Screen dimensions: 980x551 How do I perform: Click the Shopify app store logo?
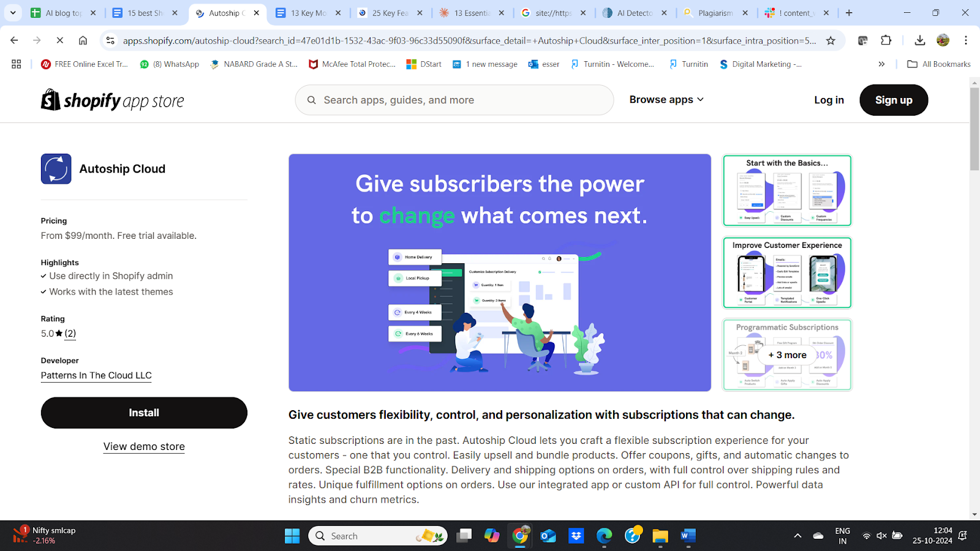pos(113,100)
